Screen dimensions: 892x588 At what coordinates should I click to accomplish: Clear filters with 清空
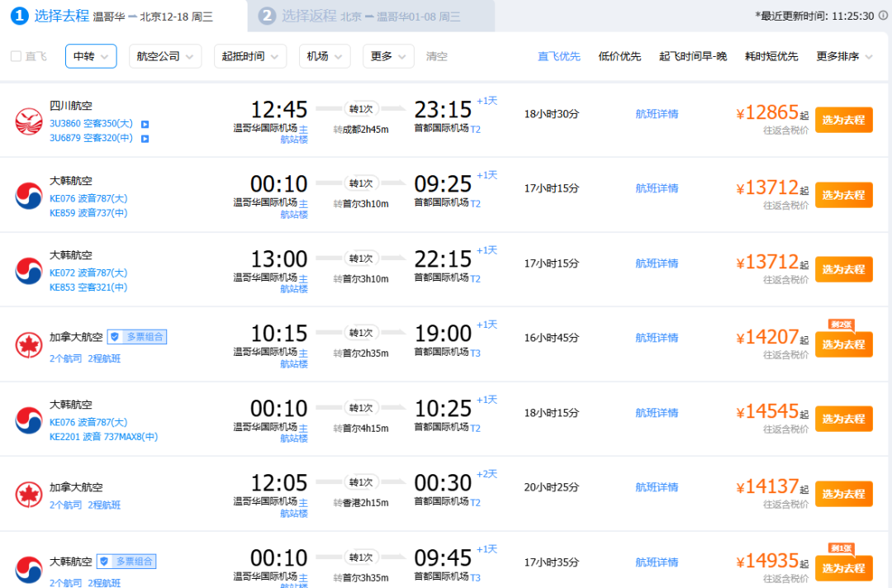tap(436, 56)
